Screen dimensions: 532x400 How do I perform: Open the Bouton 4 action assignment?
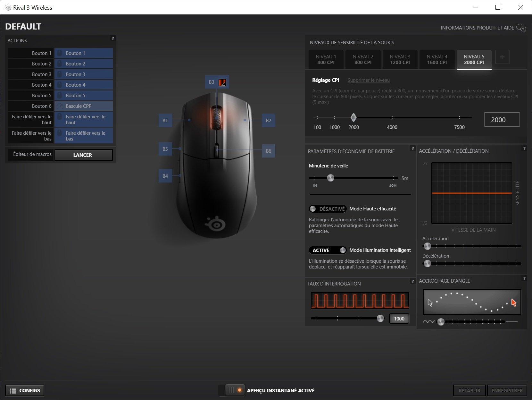pos(84,85)
